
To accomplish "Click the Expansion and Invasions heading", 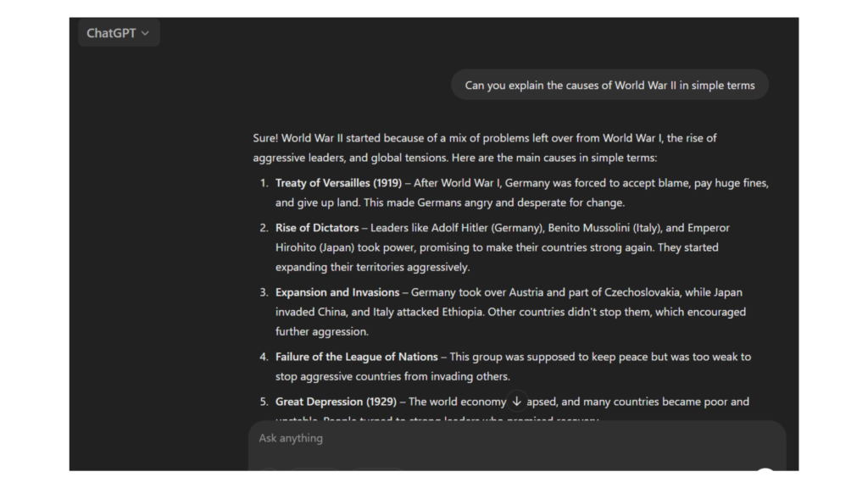I will [x=337, y=292].
